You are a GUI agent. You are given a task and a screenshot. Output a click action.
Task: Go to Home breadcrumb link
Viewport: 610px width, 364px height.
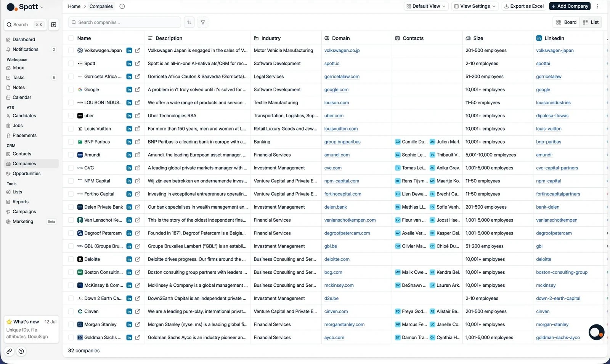coord(74,6)
